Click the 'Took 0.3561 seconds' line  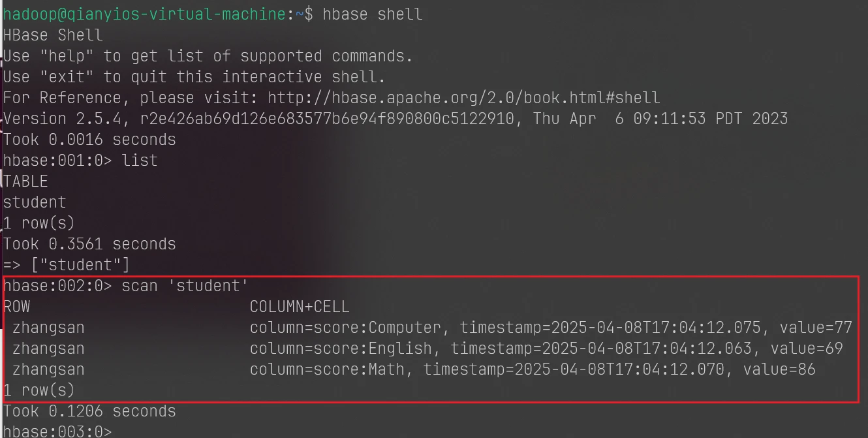pos(89,244)
